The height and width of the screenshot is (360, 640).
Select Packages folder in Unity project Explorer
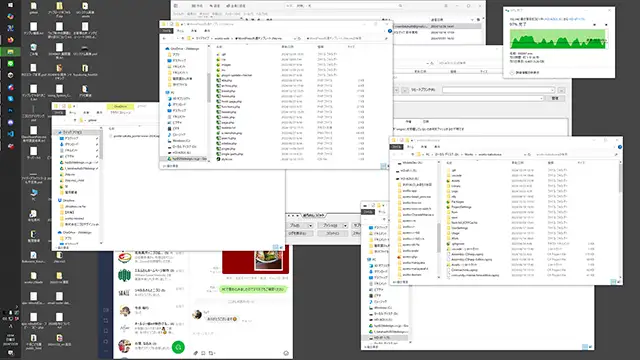click(456, 202)
